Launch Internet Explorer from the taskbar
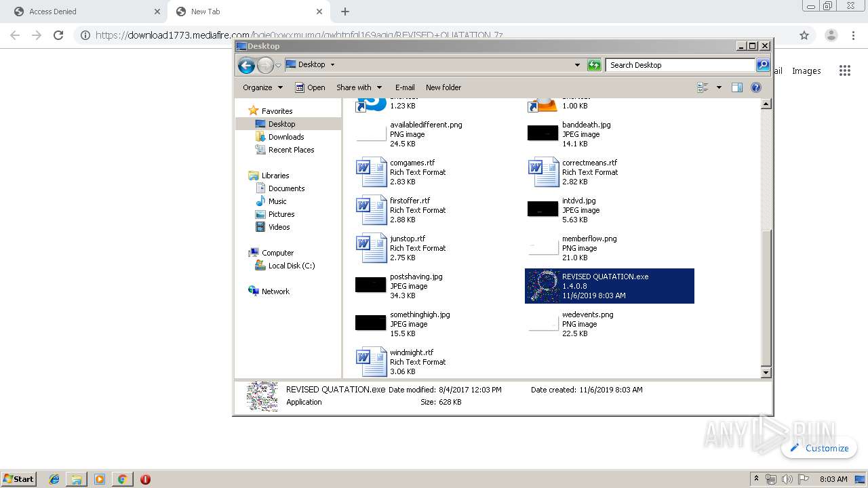The width and height of the screenshot is (868, 488). (x=54, y=479)
